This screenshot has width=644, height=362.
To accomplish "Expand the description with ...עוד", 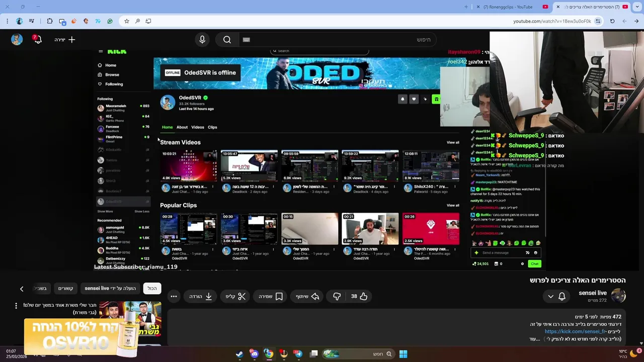I will pyautogui.click(x=534, y=339).
